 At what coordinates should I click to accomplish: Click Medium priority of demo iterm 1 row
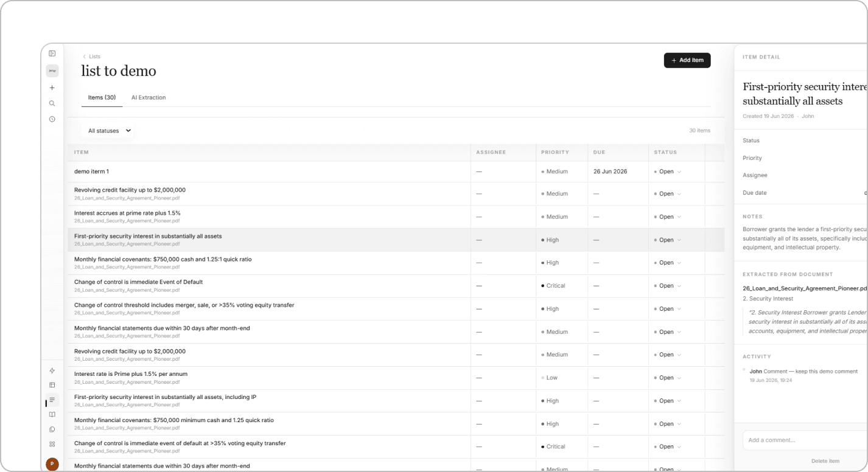(554, 172)
